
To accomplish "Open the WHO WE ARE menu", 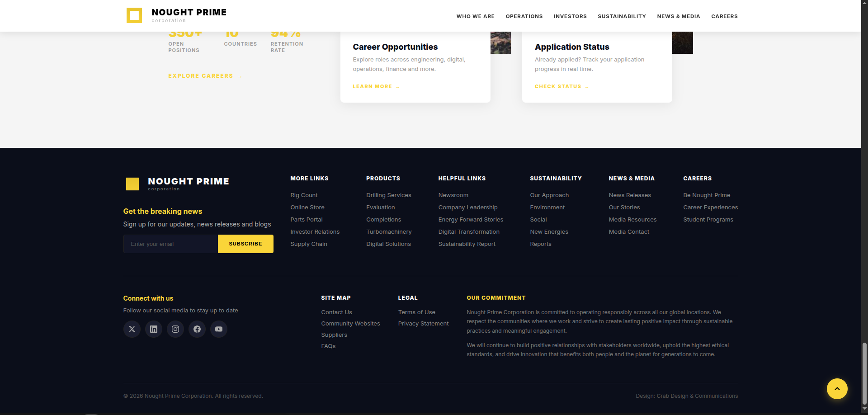I will click(x=475, y=16).
